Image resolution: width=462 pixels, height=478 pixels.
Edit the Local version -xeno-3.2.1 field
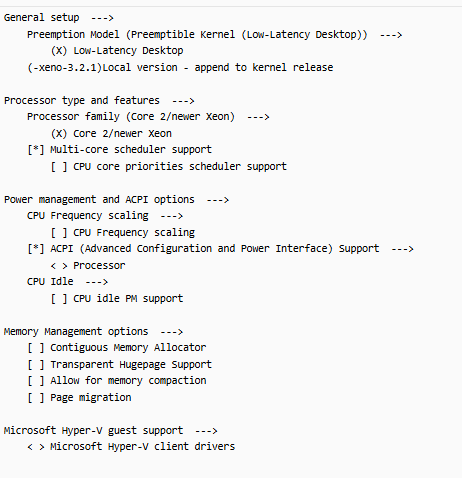click(x=65, y=67)
